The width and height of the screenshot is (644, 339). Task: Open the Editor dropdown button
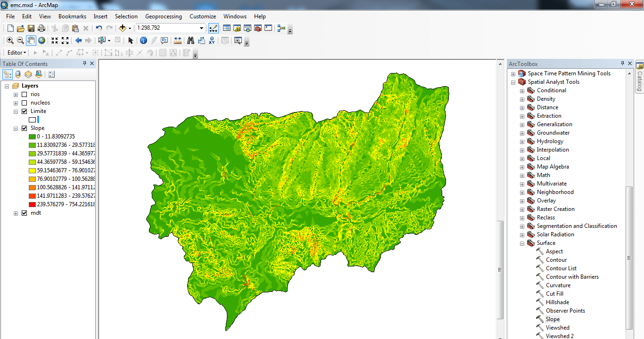click(x=17, y=53)
